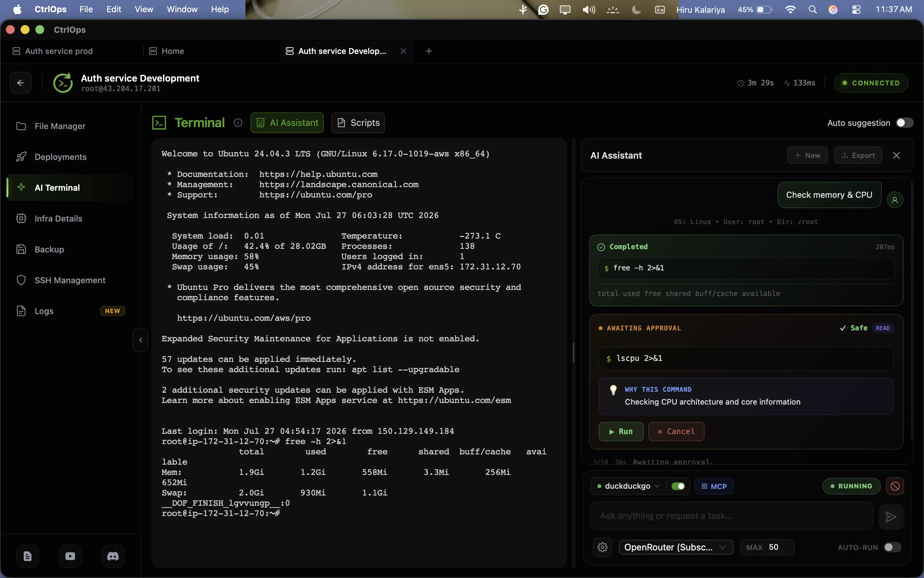
Task: Open the Discord icon
Action: coord(113,556)
